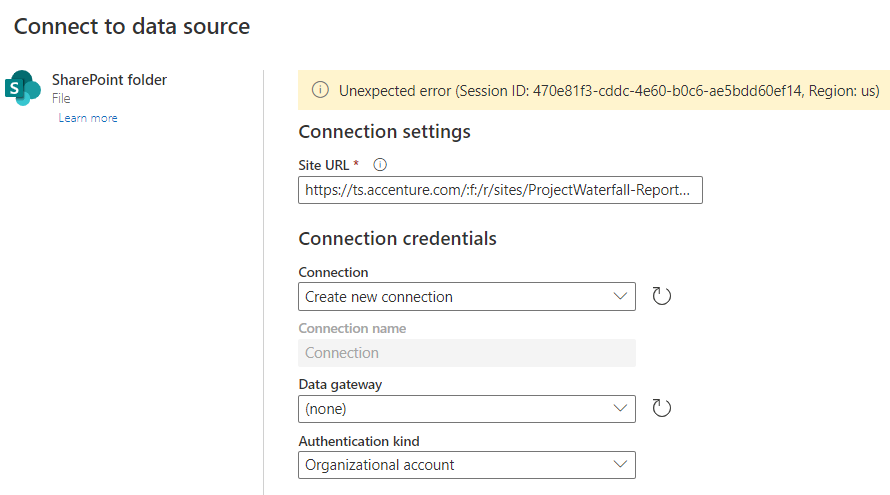Click the SharePoint folder title text
The width and height of the screenshot is (890, 495).
point(110,80)
